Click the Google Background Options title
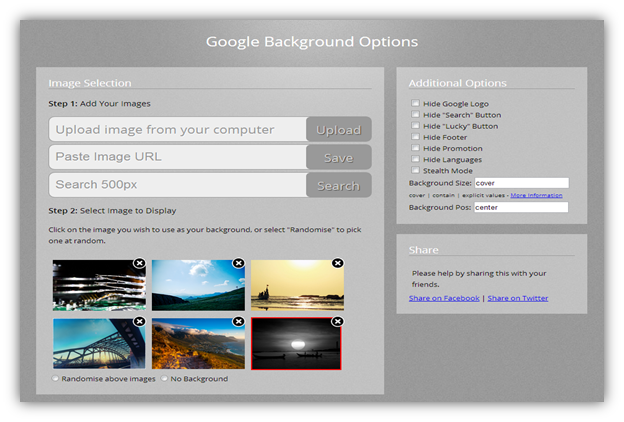The image size is (624, 422). [312, 42]
